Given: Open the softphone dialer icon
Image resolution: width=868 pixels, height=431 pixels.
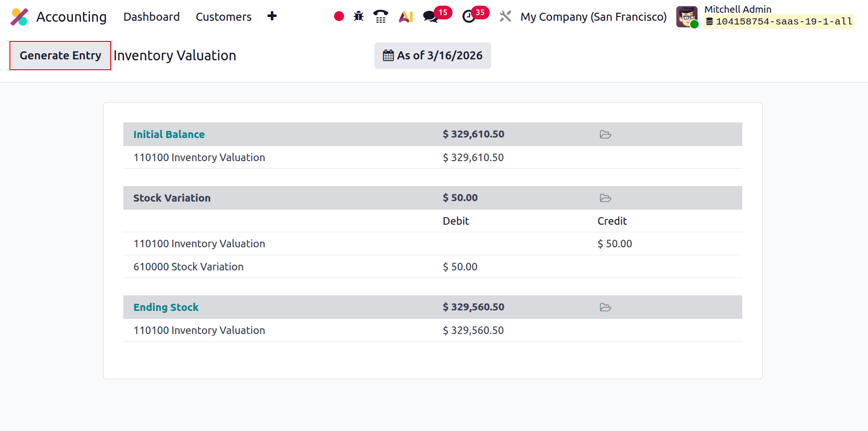Looking at the screenshot, I should pos(380,16).
